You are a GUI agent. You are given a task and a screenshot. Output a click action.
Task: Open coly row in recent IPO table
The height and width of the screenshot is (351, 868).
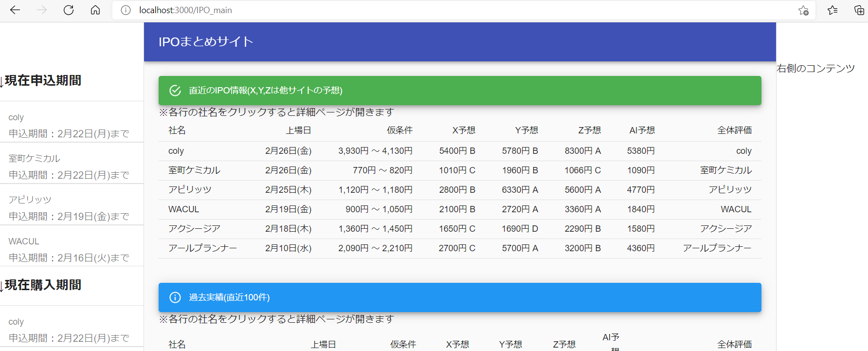pos(176,151)
